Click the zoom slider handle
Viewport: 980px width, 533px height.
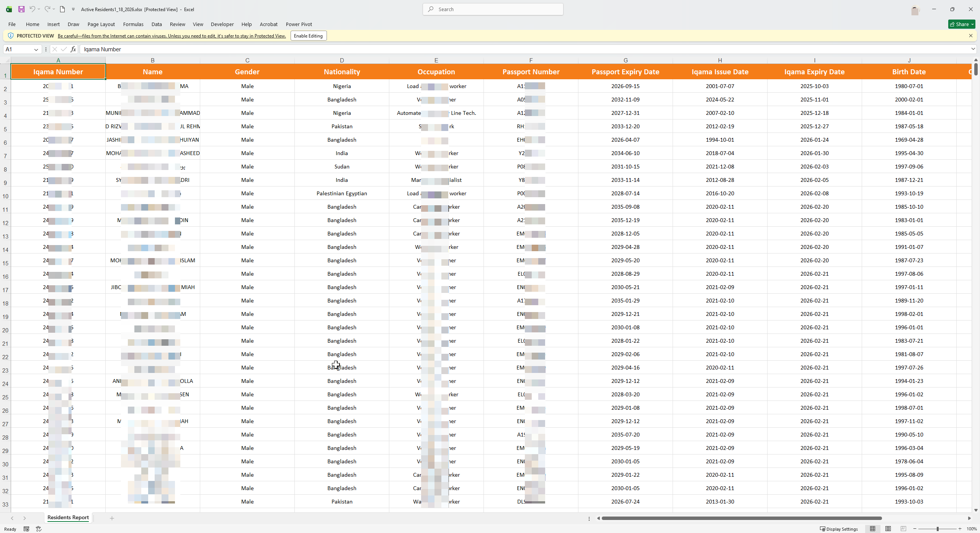coord(938,529)
